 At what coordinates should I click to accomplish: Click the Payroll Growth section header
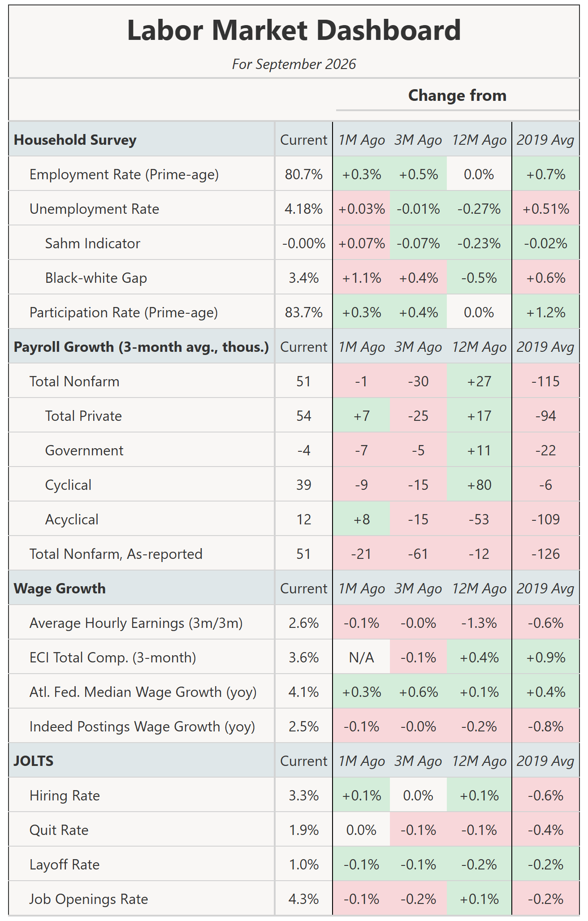[x=141, y=347]
